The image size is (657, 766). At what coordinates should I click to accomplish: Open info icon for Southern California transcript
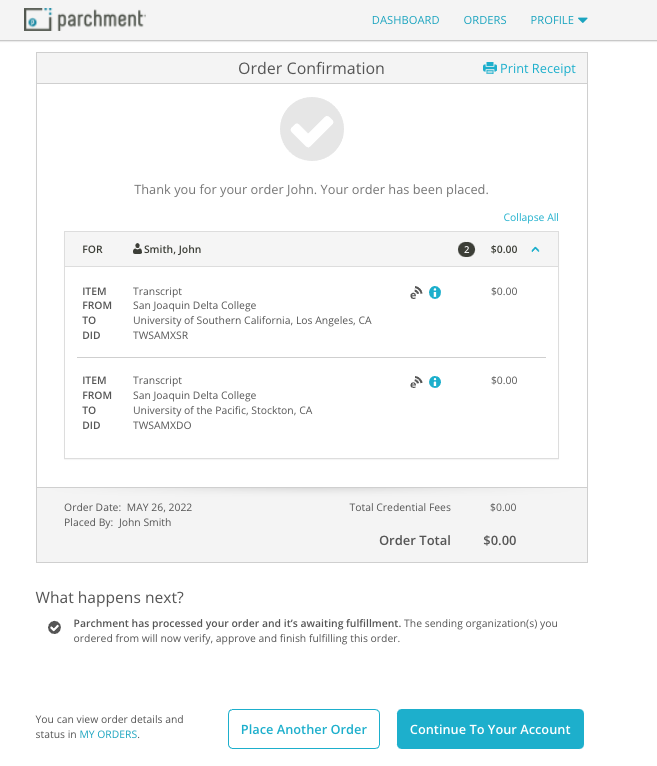435,293
